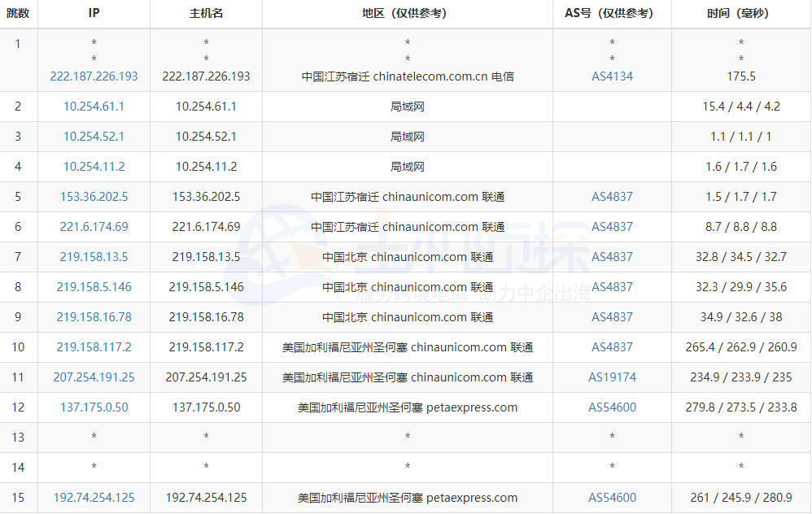Open AS4837 link in hop 5 row

[612, 197]
